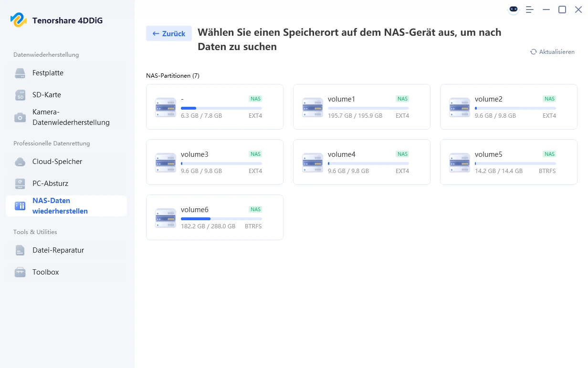Image resolution: width=588 pixels, height=368 pixels.
Task: Click the Zurück button
Action: [168, 33]
